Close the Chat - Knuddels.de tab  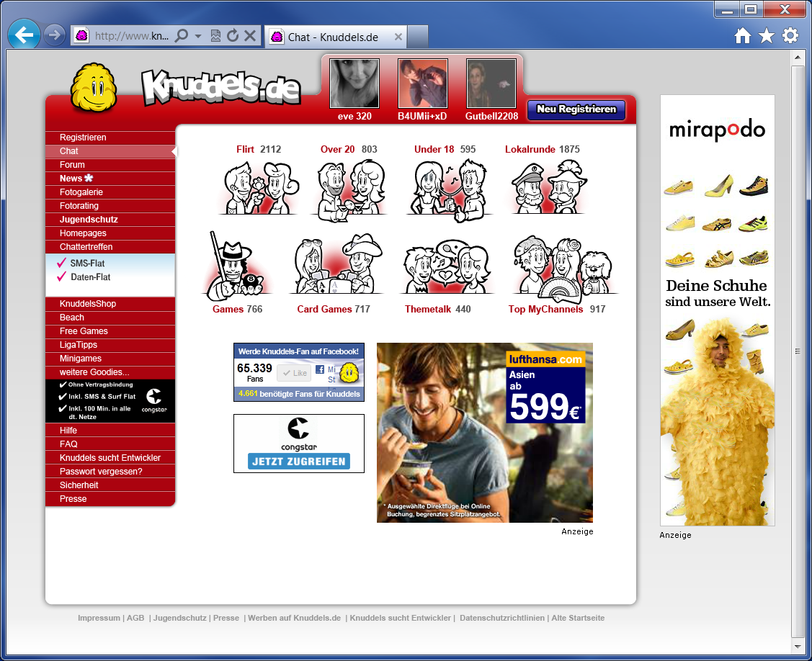coord(398,37)
